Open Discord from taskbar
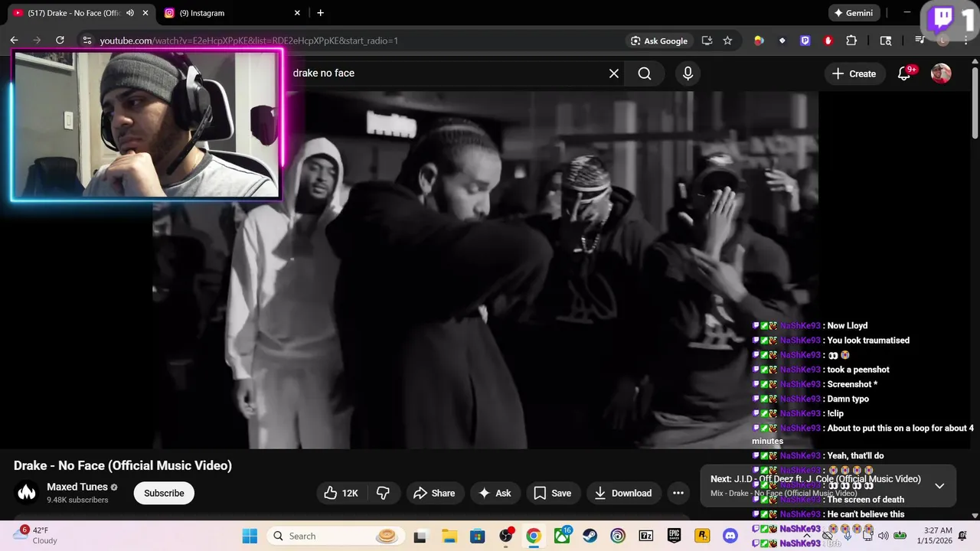This screenshot has height=551, width=980. tap(730, 536)
